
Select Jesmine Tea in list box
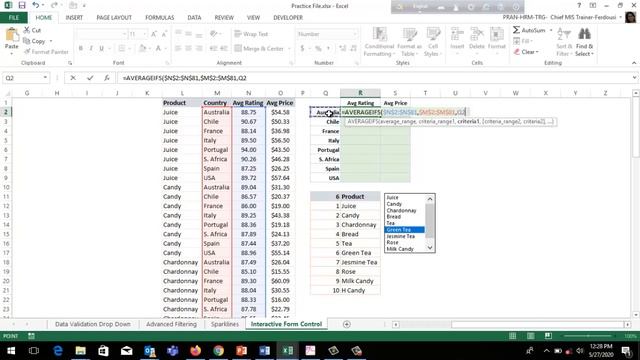point(401,236)
